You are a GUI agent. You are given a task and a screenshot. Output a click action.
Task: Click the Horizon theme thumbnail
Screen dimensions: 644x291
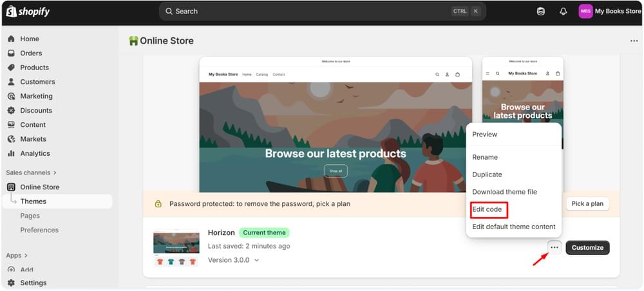coord(176,248)
